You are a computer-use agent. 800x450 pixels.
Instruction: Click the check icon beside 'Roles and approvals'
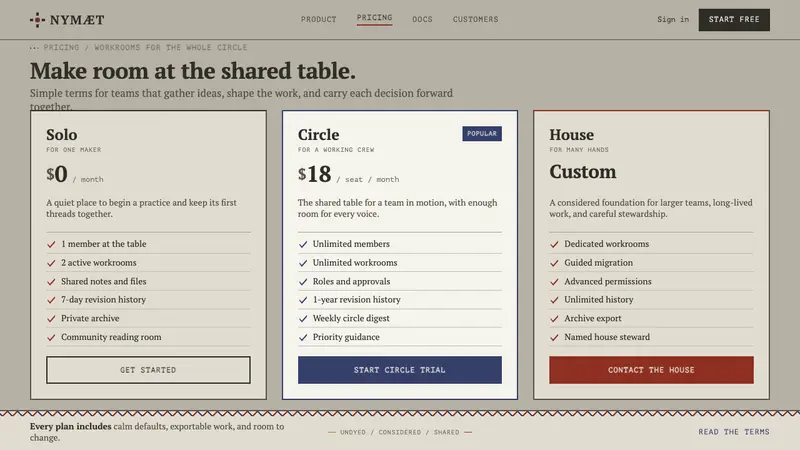[x=303, y=282]
